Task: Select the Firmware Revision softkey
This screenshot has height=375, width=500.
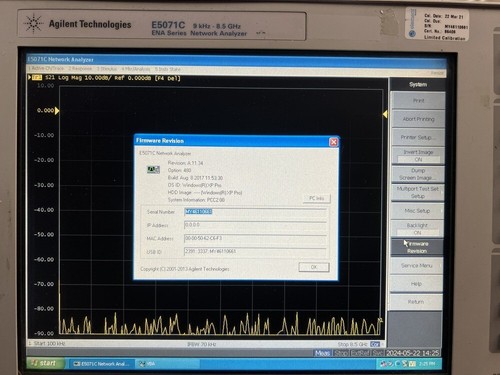Action: (x=417, y=247)
